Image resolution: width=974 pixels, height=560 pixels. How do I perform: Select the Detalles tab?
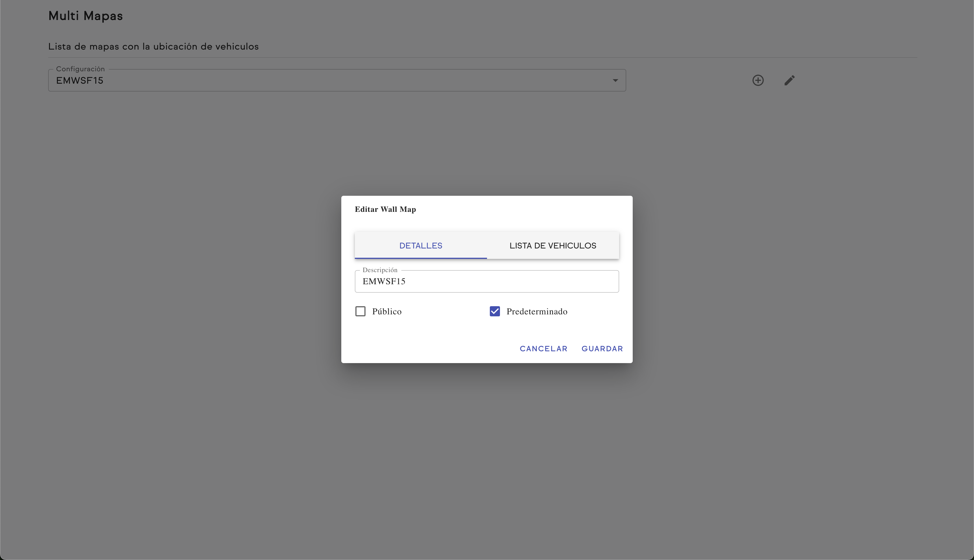pyautogui.click(x=420, y=245)
